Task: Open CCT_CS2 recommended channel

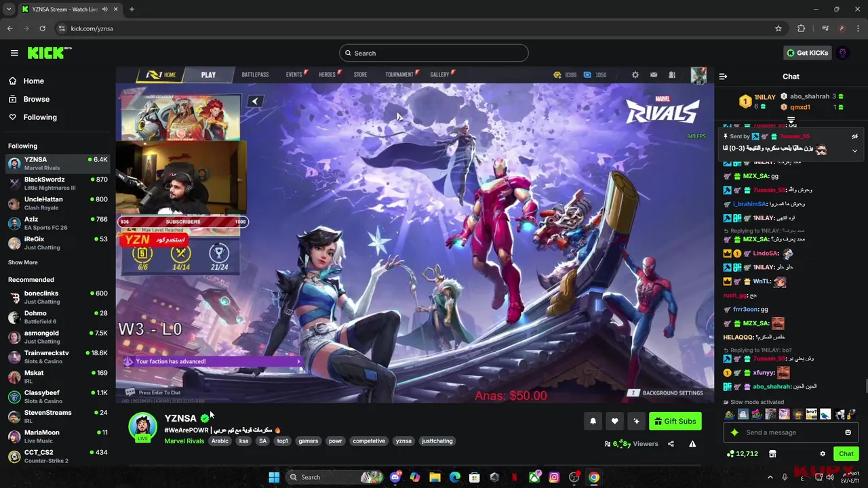Action: 58,456
